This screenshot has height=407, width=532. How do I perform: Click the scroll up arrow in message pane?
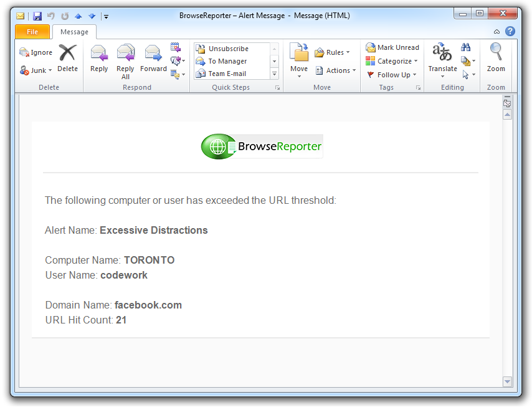[507, 115]
